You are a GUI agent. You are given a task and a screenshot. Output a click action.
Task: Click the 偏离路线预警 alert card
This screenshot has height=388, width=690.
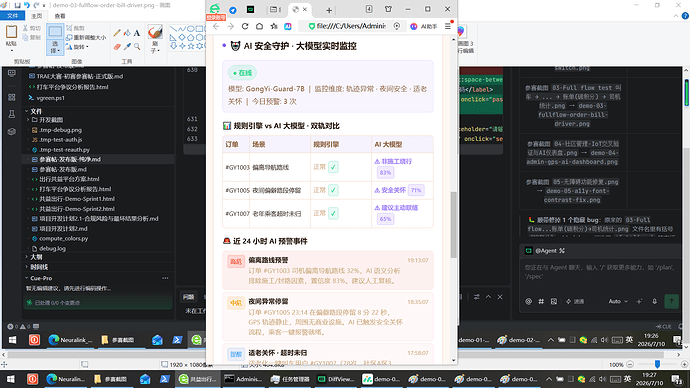click(x=327, y=270)
